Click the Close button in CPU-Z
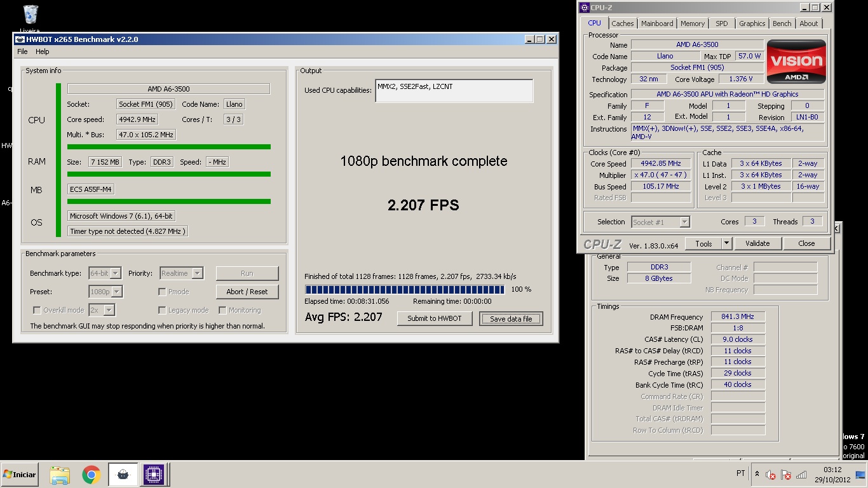Viewport: 868px width, 488px height. pos(806,243)
